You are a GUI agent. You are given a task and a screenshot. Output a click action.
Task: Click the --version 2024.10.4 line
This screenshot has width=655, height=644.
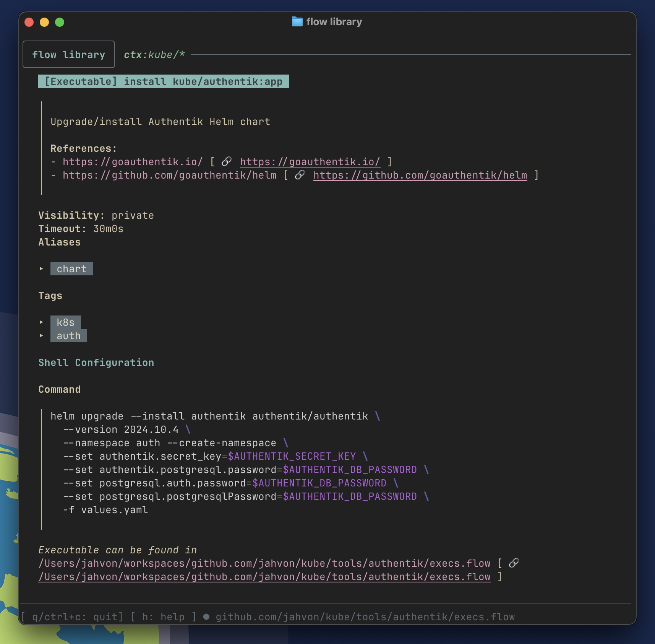pos(127,429)
